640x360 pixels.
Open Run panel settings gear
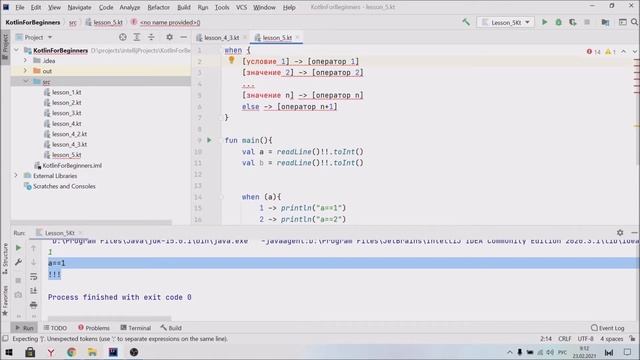point(620,232)
